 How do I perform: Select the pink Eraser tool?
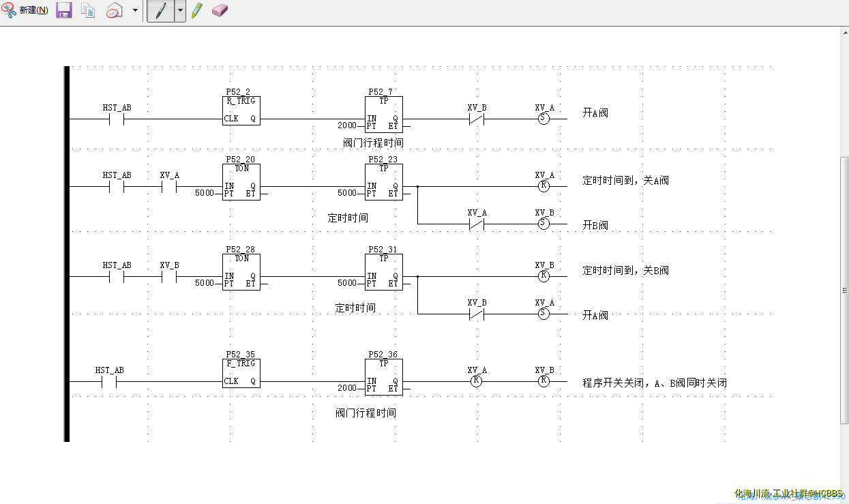pyautogui.click(x=220, y=10)
